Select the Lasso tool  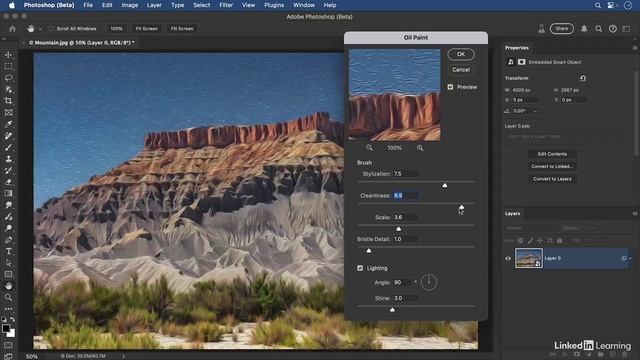(9, 78)
